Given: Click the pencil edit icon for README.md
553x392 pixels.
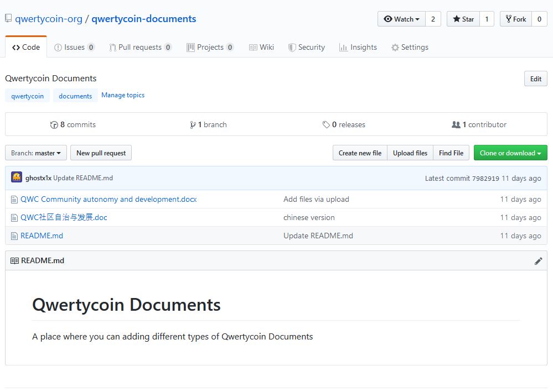Looking at the screenshot, I should click(538, 261).
